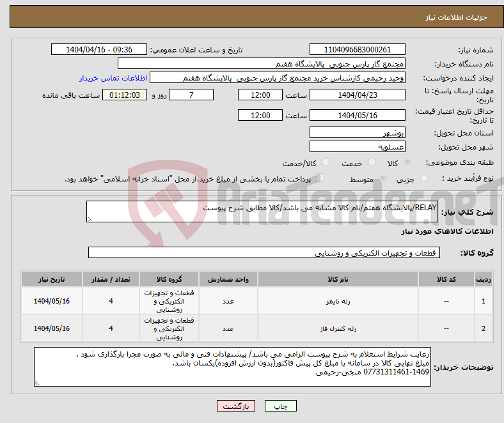Image resolution: width=504 pixels, height=423 pixels.
Task: Click the announcement date field 1404/04/16 - 09:36
Action: click(99, 49)
